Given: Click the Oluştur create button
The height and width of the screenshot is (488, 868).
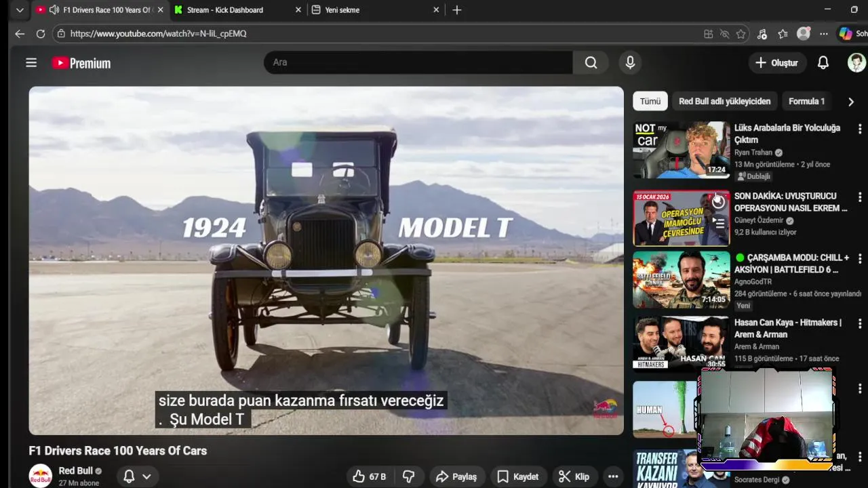Looking at the screenshot, I should 776,62.
